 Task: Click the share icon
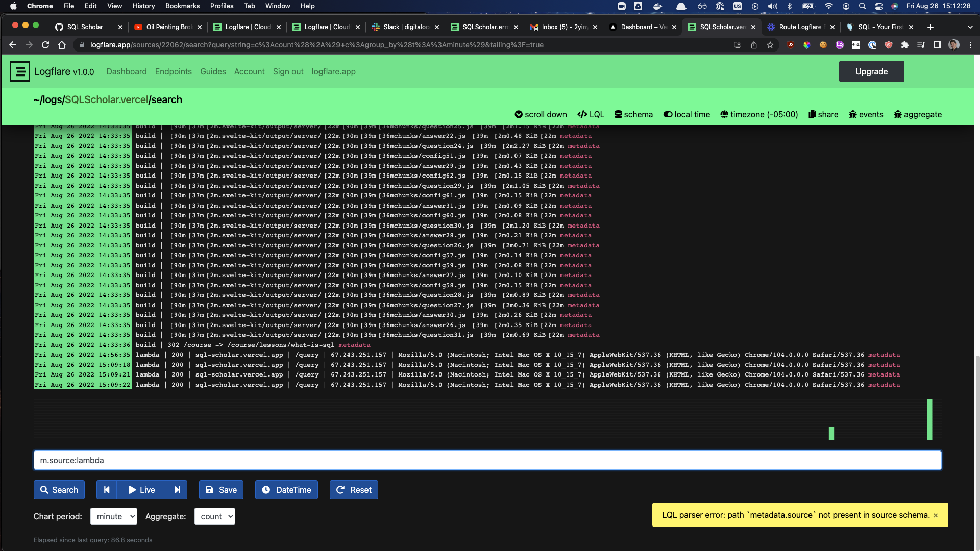point(812,114)
